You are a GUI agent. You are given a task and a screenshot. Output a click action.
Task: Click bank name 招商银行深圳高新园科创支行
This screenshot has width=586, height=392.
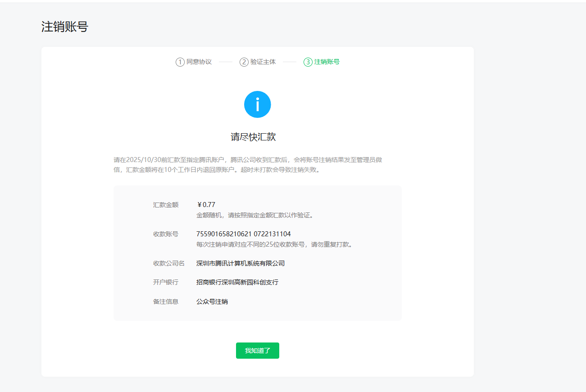pos(237,282)
